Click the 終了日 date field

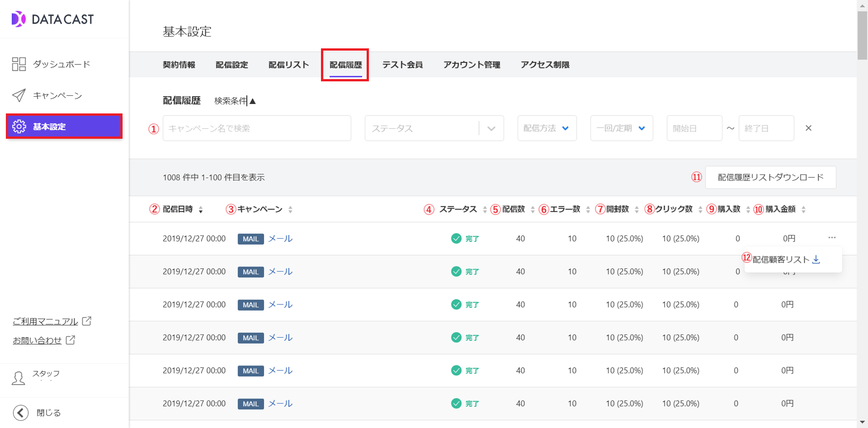[766, 128]
